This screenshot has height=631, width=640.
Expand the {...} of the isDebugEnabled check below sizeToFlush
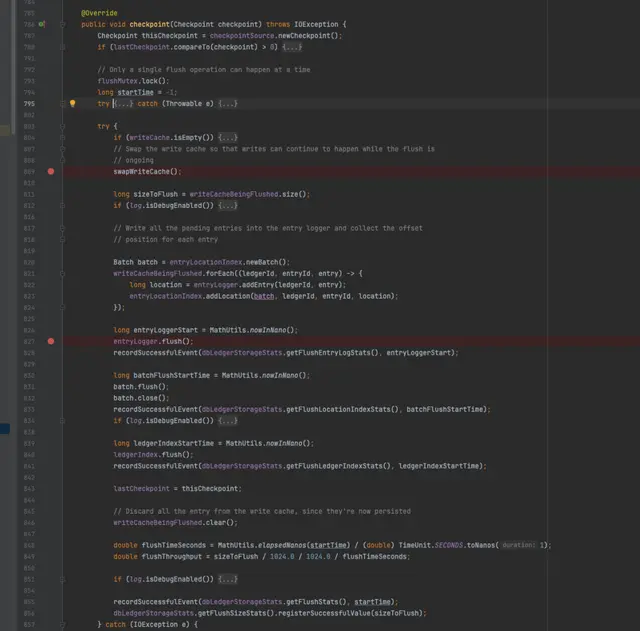point(228,205)
